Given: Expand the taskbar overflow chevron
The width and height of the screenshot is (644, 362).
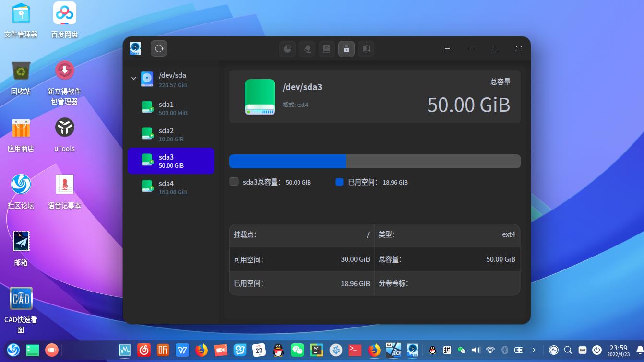Looking at the screenshot, I should 534,350.
